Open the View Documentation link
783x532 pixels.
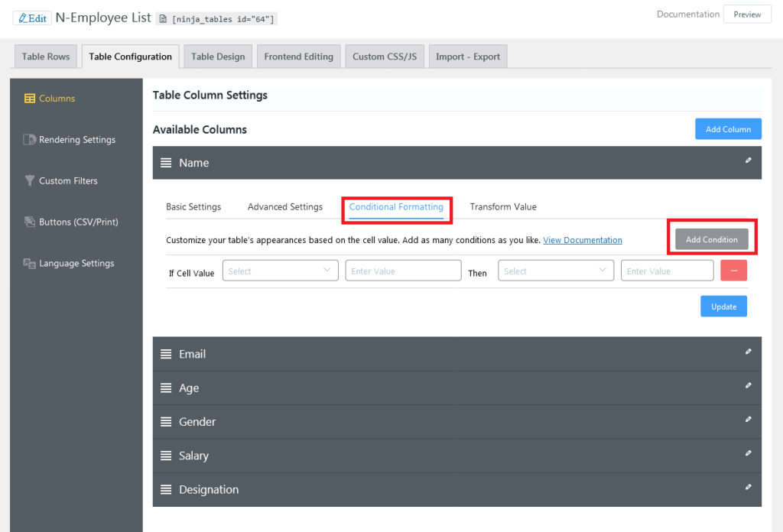[x=582, y=240]
